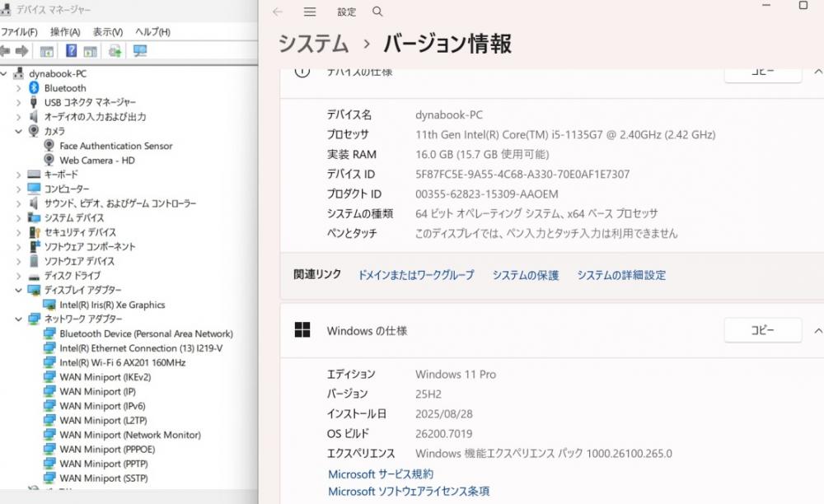
Task: Go back in the Settings window
Action: pyautogui.click(x=278, y=12)
